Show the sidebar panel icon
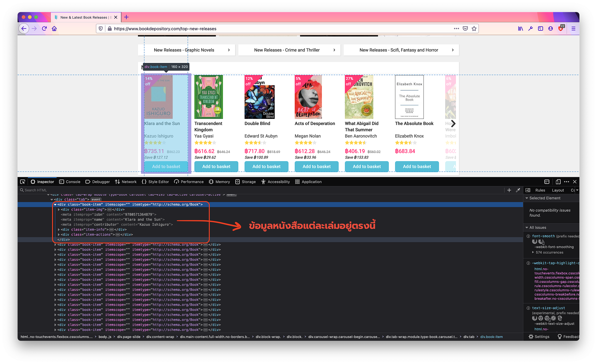This screenshot has height=364, width=597. pyautogui.click(x=541, y=29)
